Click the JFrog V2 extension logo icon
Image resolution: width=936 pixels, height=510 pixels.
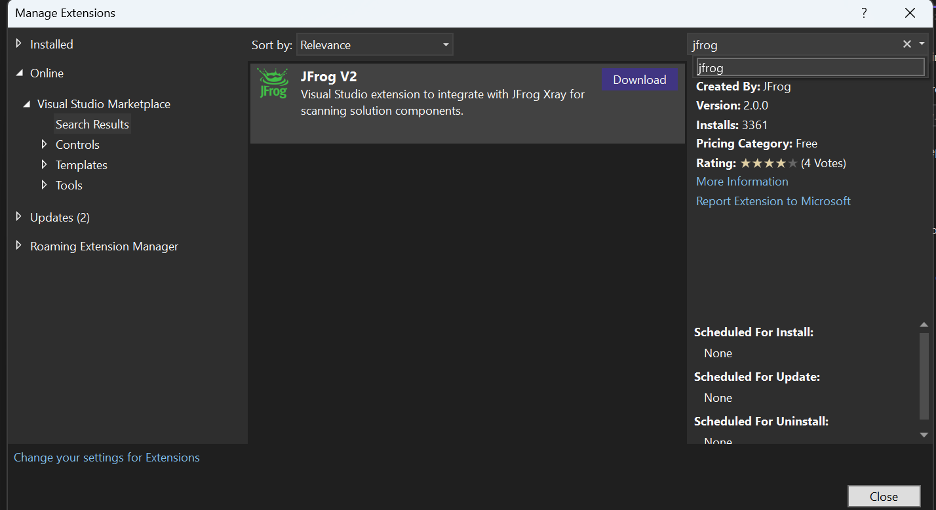(273, 84)
